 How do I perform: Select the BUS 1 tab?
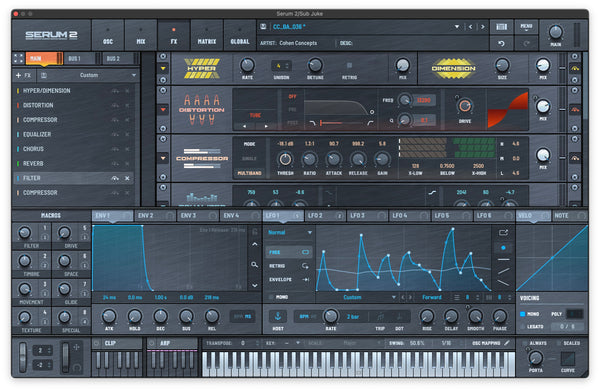coord(79,59)
